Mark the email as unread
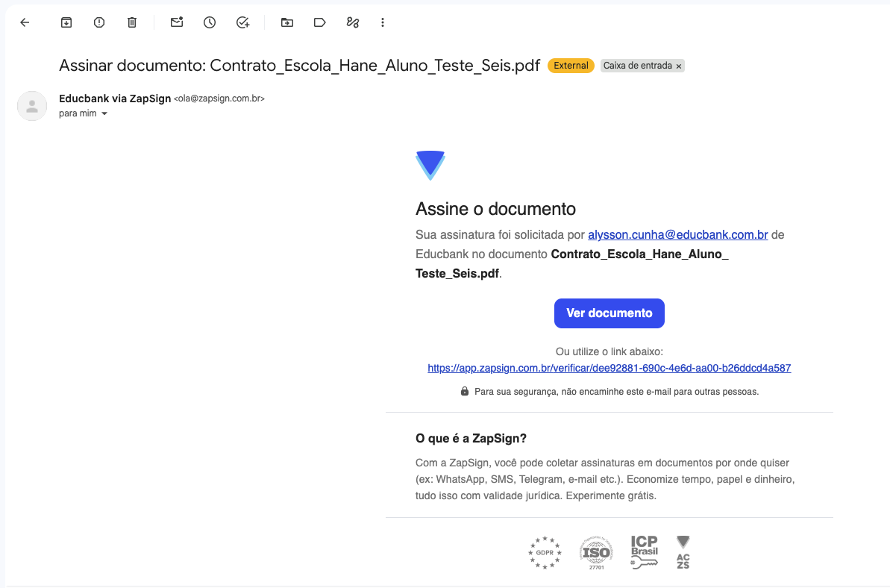Screen dimensions: 890x588 (177, 22)
